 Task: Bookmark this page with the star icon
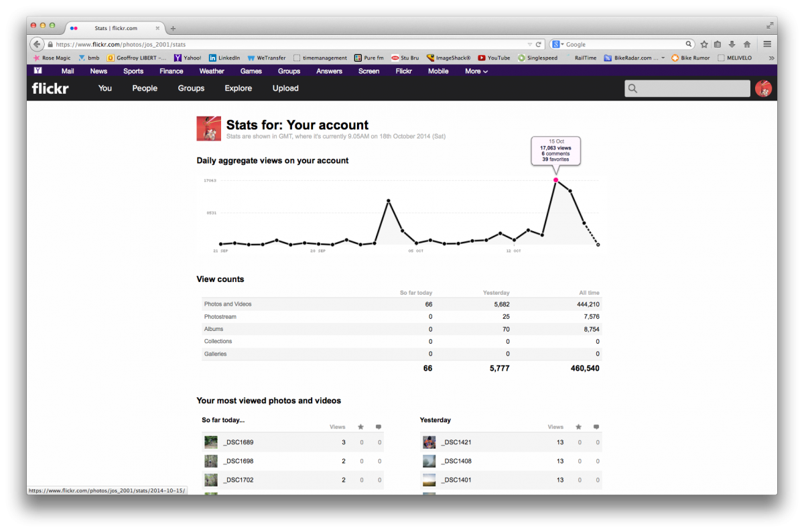(x=704, y=44)
